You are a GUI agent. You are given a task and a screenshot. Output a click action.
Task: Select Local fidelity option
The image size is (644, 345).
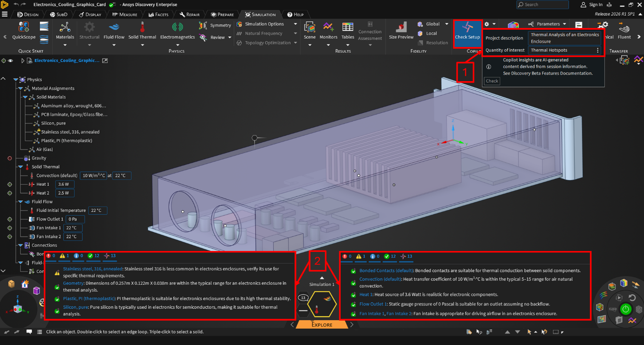click(427, 33)
